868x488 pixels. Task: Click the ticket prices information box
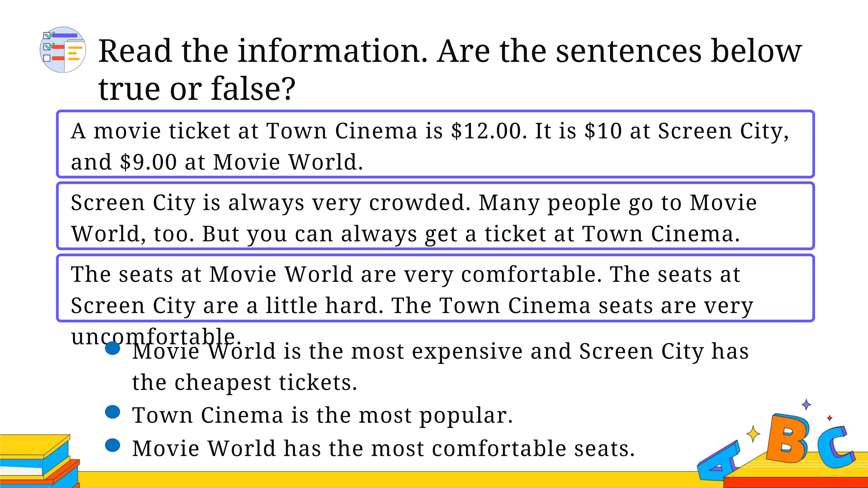[435, 144]
